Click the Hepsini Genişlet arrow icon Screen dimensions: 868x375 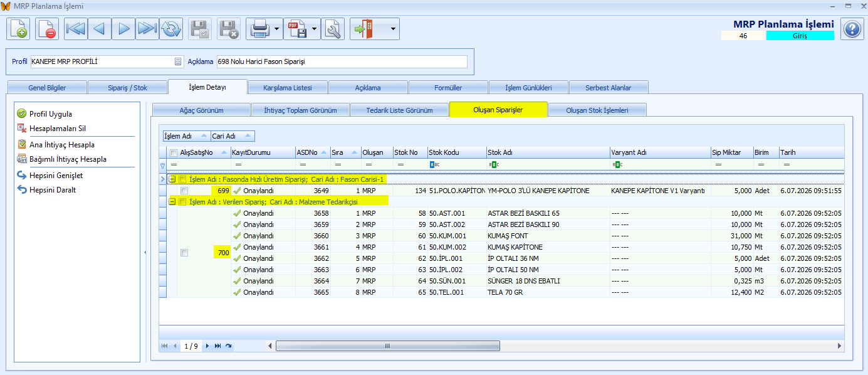tap(21, 176)
